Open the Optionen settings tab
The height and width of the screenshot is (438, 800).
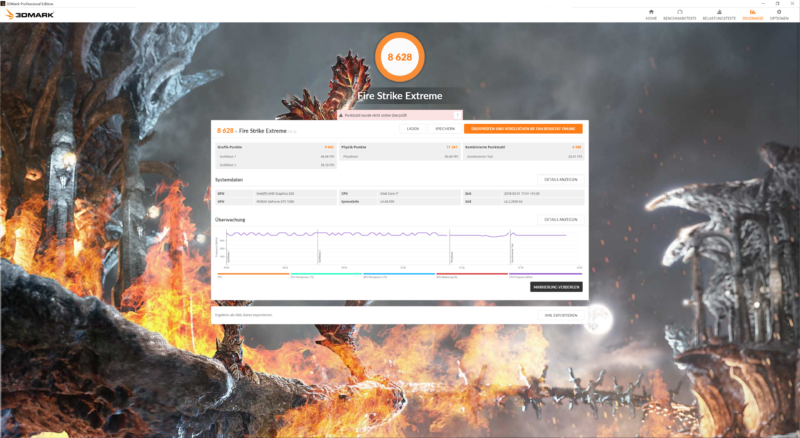click(x=779, y=15)
